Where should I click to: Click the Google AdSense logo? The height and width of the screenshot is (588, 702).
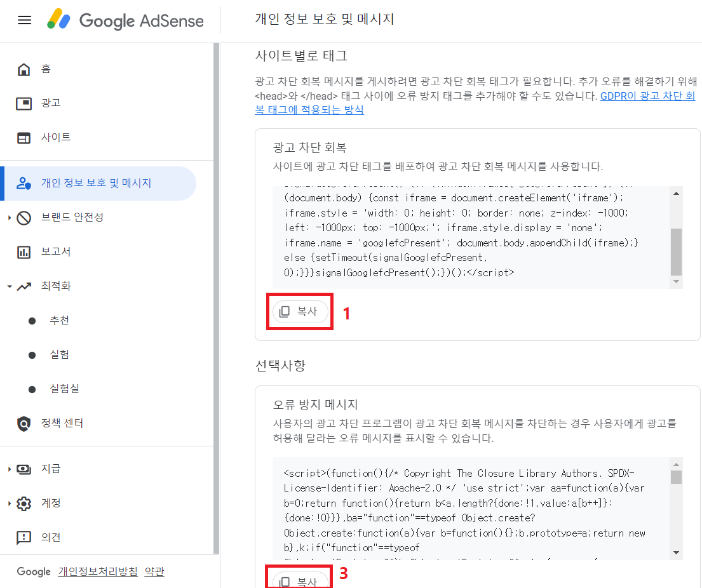tap(125, 20)
